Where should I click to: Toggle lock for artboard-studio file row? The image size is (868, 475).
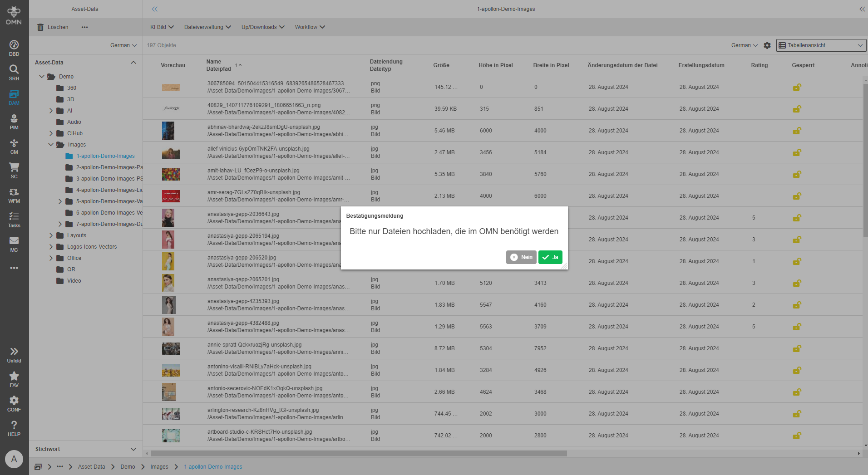coord(797,436)
